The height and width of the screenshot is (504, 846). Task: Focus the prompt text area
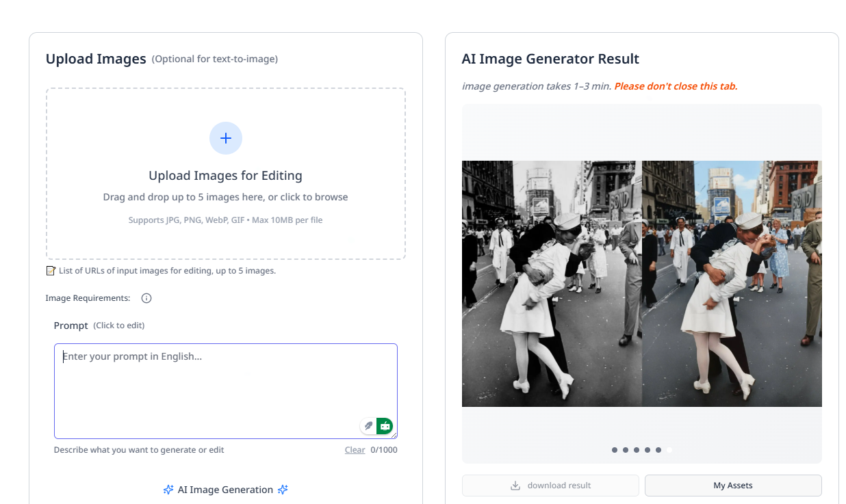pyautogui.click(x=226, y=391)
